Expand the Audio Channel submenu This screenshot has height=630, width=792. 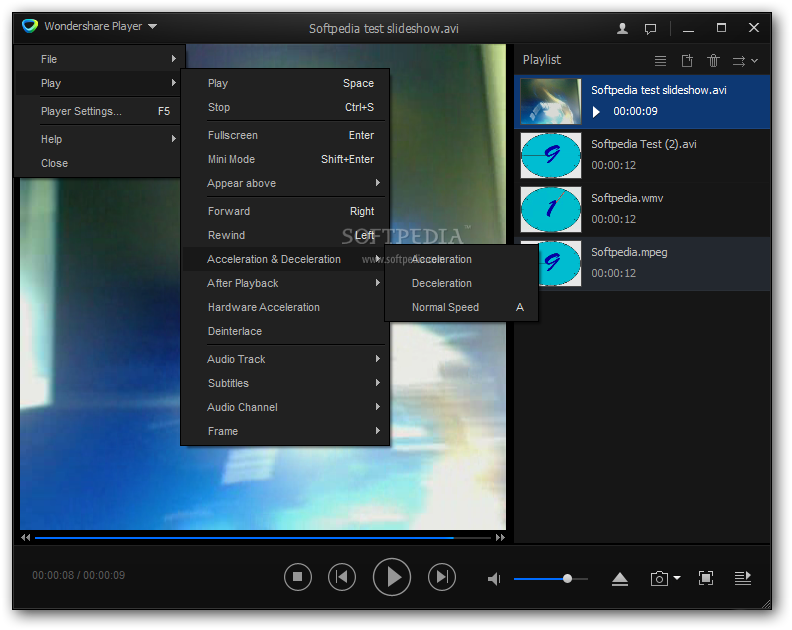[286, 407]
